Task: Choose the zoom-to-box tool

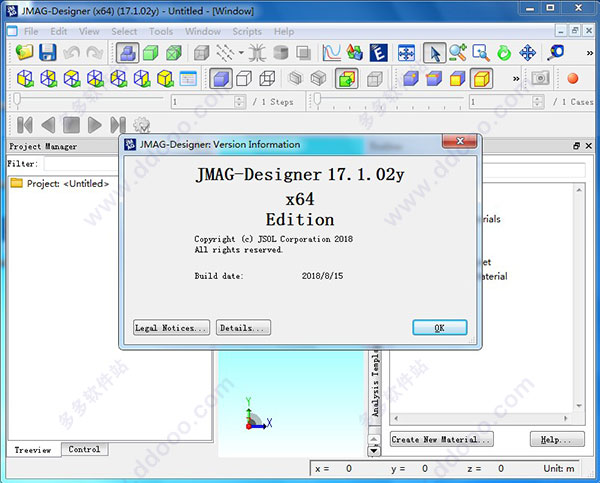Action: click(481, 53)
